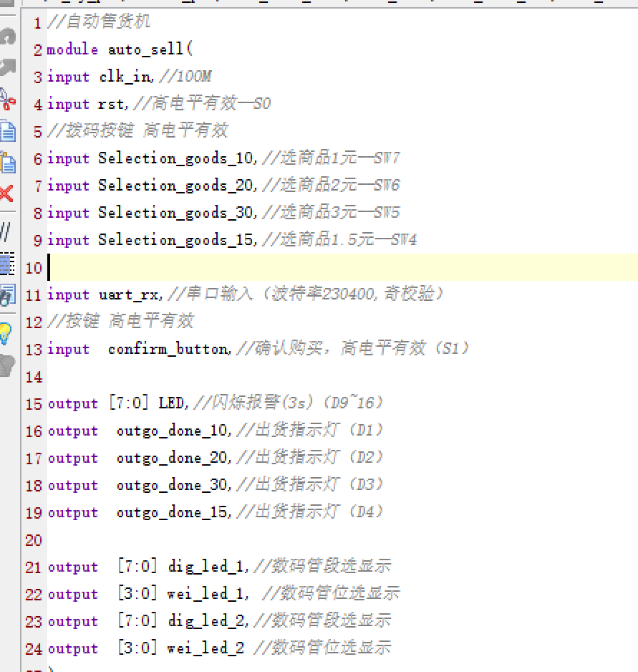Enable column selection mode icon
This screenshot has height=672, width=638.
(x=7, y=263)
